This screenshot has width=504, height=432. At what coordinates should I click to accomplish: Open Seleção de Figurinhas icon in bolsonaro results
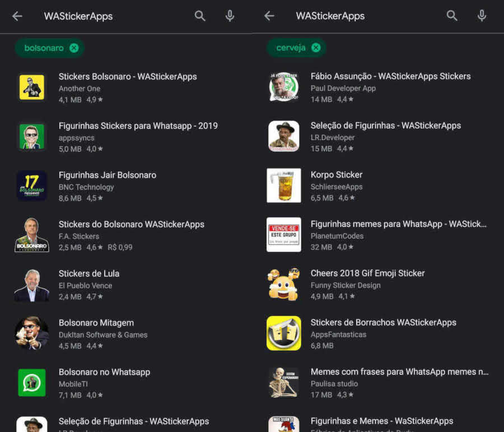coord(32,425)
